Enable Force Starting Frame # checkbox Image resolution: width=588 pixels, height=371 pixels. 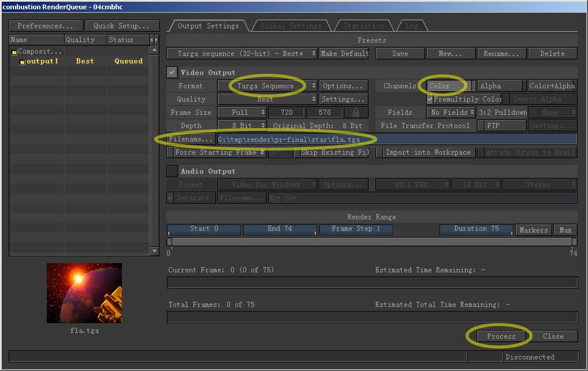[x=170, y=152]
